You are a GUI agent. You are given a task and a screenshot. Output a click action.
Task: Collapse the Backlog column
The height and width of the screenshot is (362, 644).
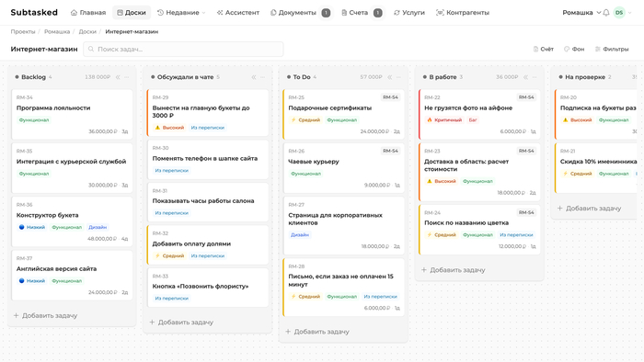coord(118,77)
